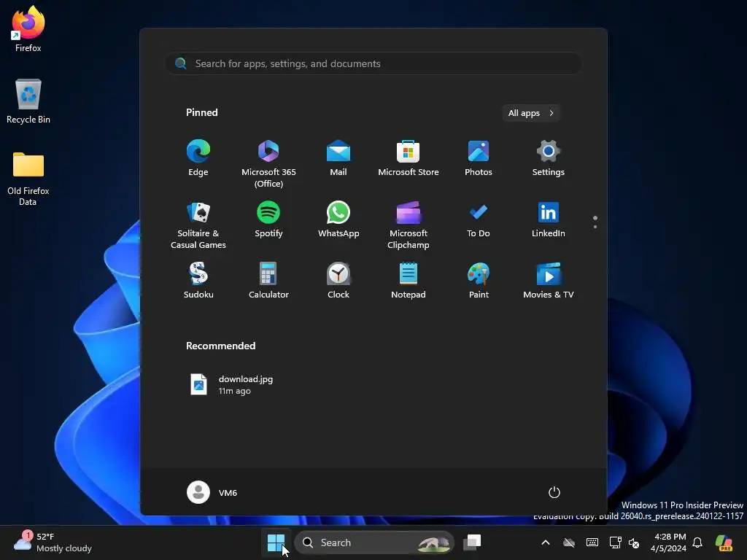This screenshot has height=560, width=747.
Task: Select the Firefox desktop shortcut
Action: 28,29
